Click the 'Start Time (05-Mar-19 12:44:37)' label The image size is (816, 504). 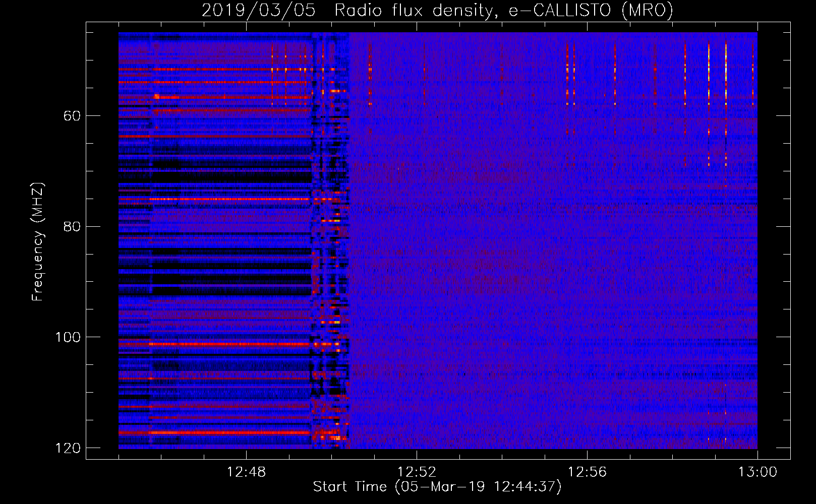pyautogui.click(x=437, y=487)
